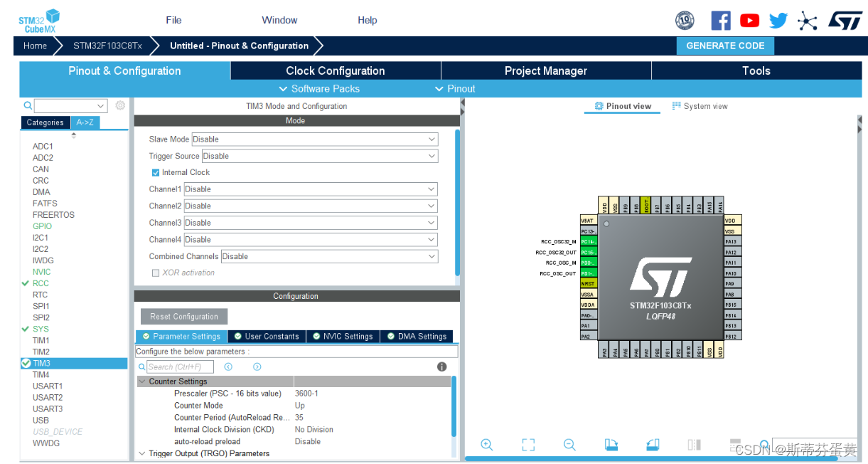This screenshot has height=464, width=868.
Task: Zoom in on the pinout view
Action: tap(487, 445)
